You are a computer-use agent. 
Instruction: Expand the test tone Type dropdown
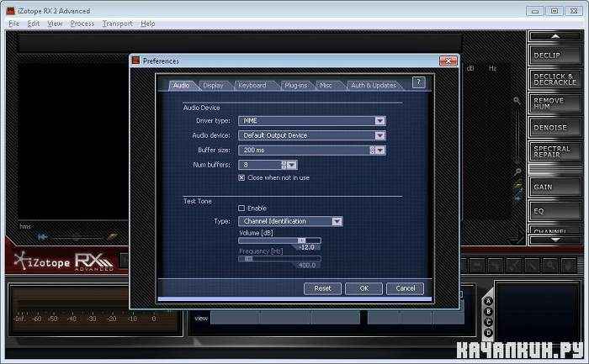coord(337,221)
